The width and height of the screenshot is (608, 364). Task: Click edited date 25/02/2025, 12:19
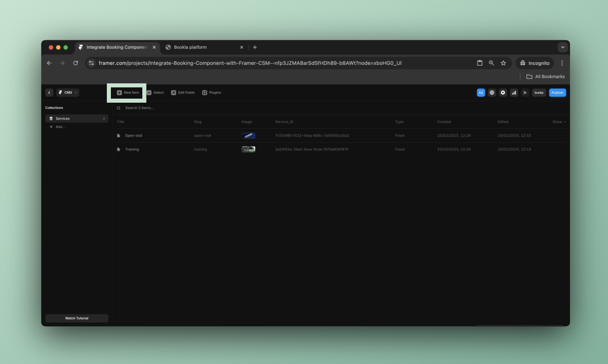[x=514, y=149]
